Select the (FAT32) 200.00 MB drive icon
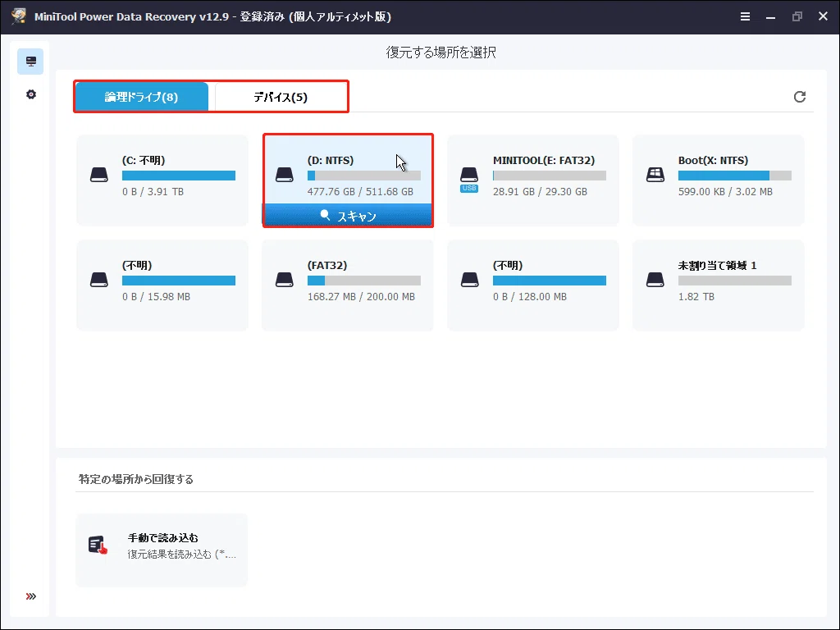This screenshot has height=630, width=840. [285, 280]
